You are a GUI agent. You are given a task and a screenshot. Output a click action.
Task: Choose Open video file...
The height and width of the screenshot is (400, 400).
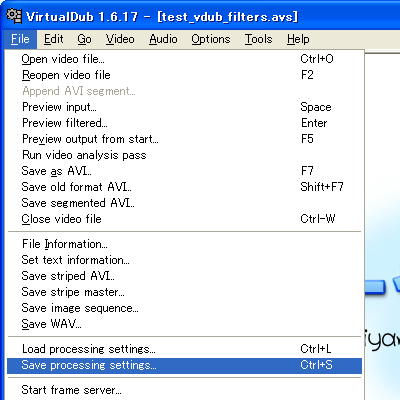coord(184,59)
